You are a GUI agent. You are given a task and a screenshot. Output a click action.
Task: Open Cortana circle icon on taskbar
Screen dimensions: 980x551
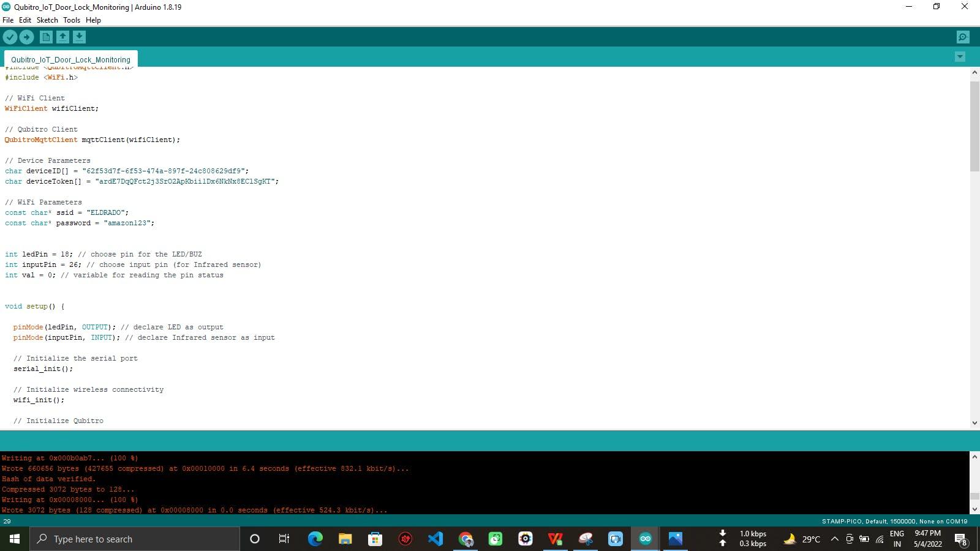[x=255, y=539]
